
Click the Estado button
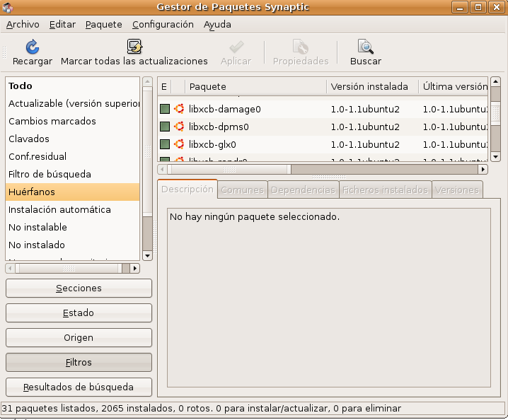pos(79,313)
